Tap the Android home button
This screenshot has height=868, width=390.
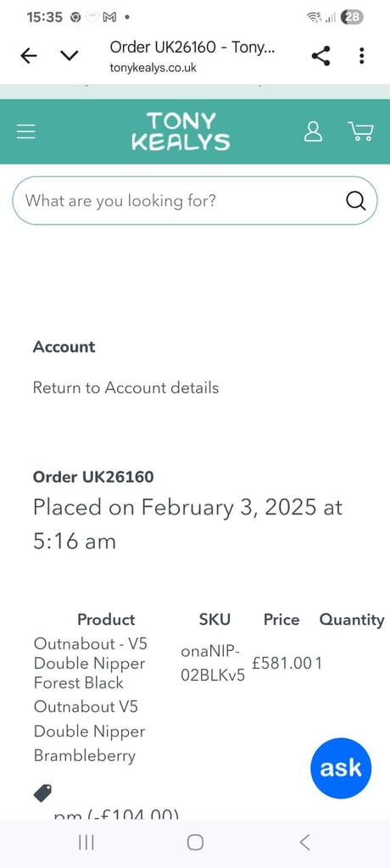[195, 843]
